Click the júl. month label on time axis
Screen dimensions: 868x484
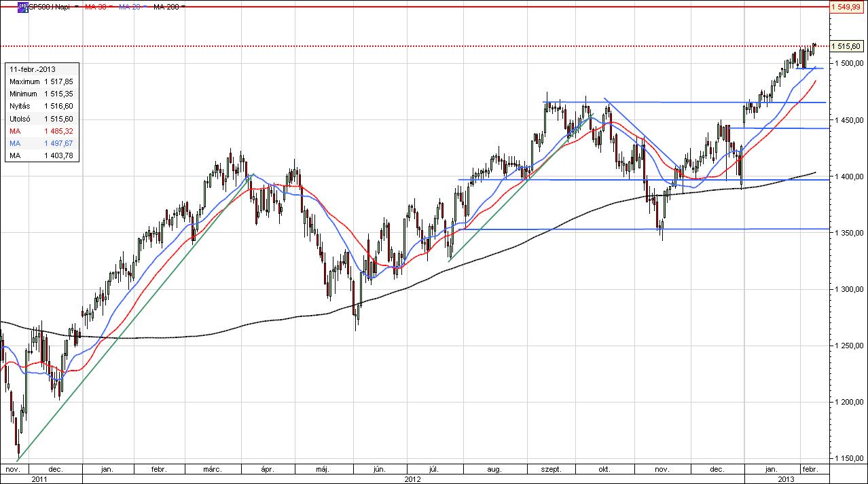click(435, 469)
